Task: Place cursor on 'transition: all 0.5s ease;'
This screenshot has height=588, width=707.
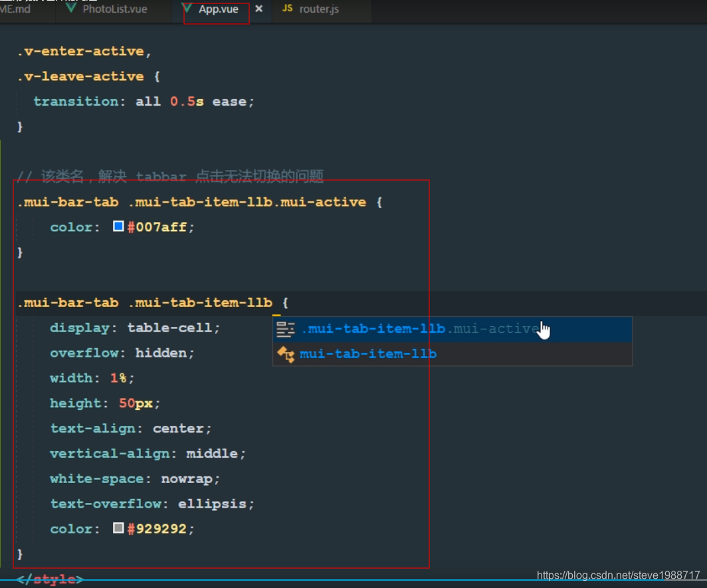Action: 144,102
